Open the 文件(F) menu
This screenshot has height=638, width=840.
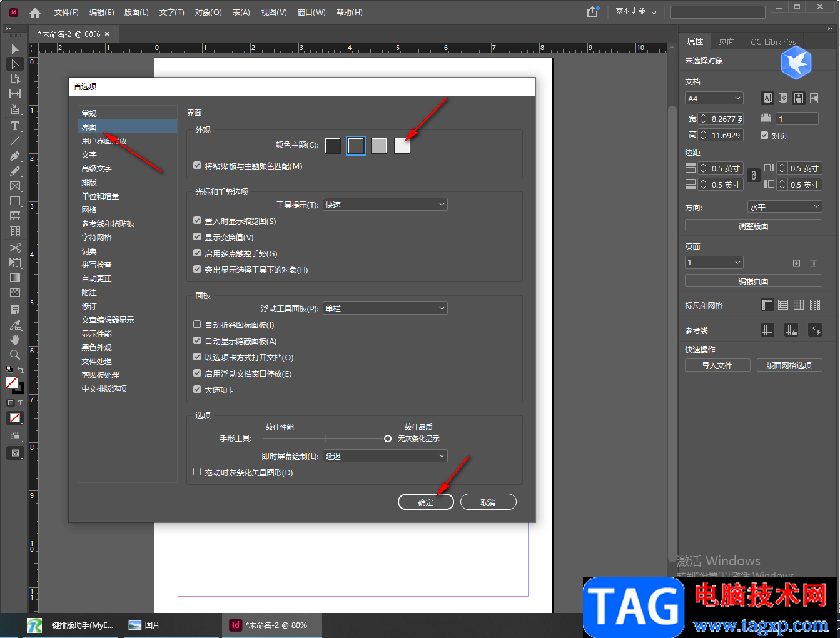(66, 13)
